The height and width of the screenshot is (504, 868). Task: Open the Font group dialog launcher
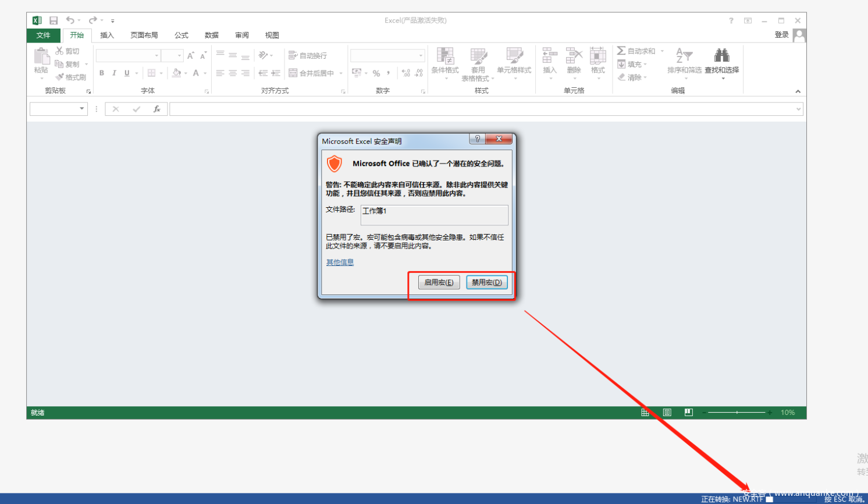(x=207, y=91)
